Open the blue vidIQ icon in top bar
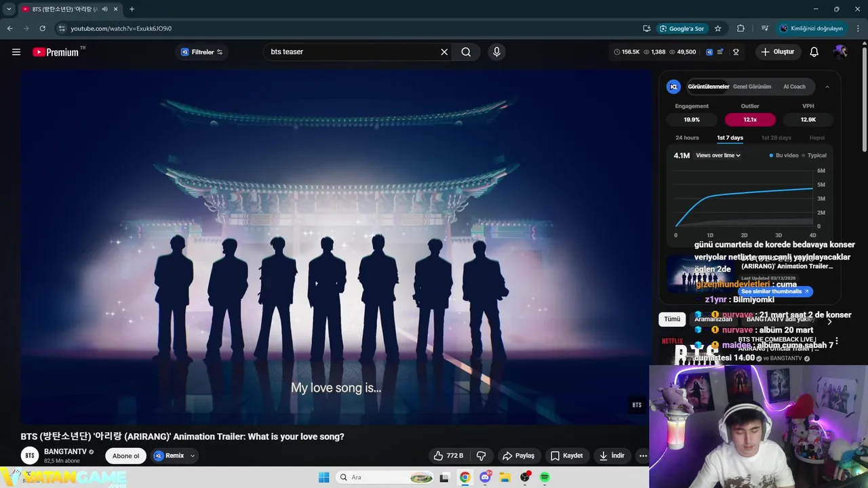 point(709,52)
